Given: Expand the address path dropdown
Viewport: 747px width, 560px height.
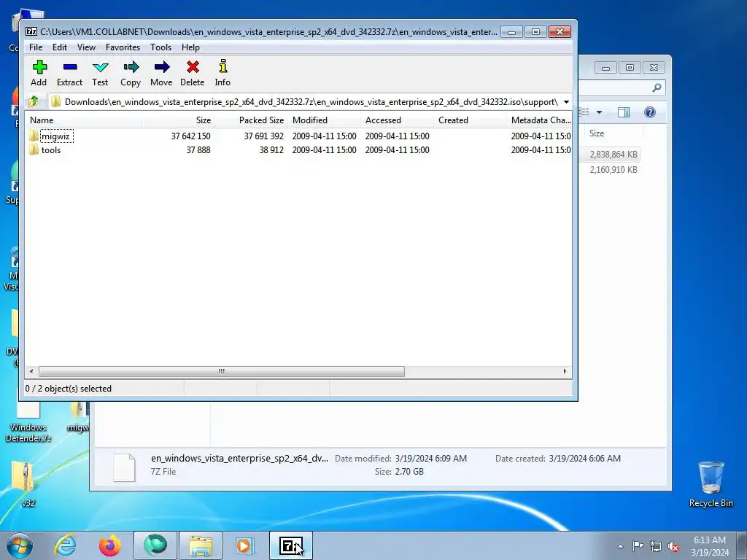Looking at the screenshot, I should tap(566, 102).
